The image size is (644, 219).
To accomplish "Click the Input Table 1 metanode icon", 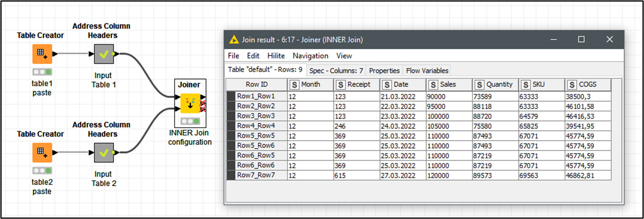I will click(104, 54).
